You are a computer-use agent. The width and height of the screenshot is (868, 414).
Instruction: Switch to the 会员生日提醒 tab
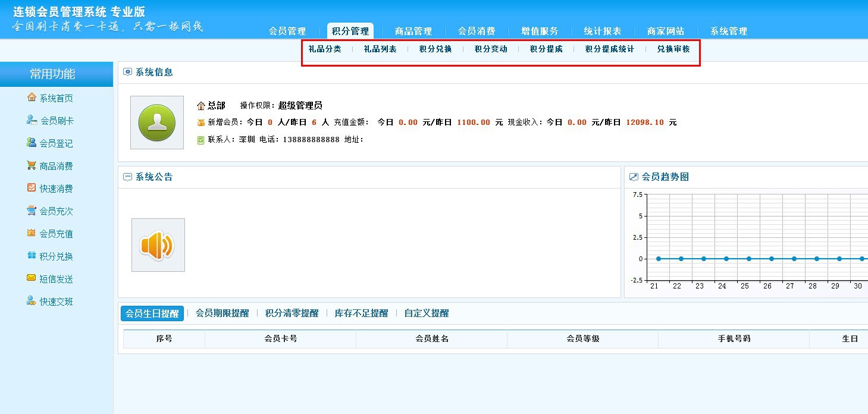pos(152,313)
